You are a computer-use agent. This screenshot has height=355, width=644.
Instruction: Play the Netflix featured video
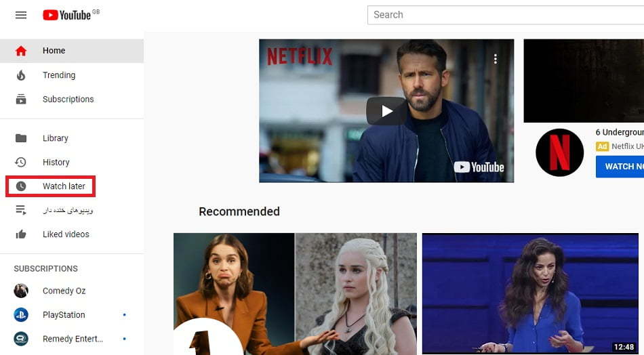(x=386, y=111)
